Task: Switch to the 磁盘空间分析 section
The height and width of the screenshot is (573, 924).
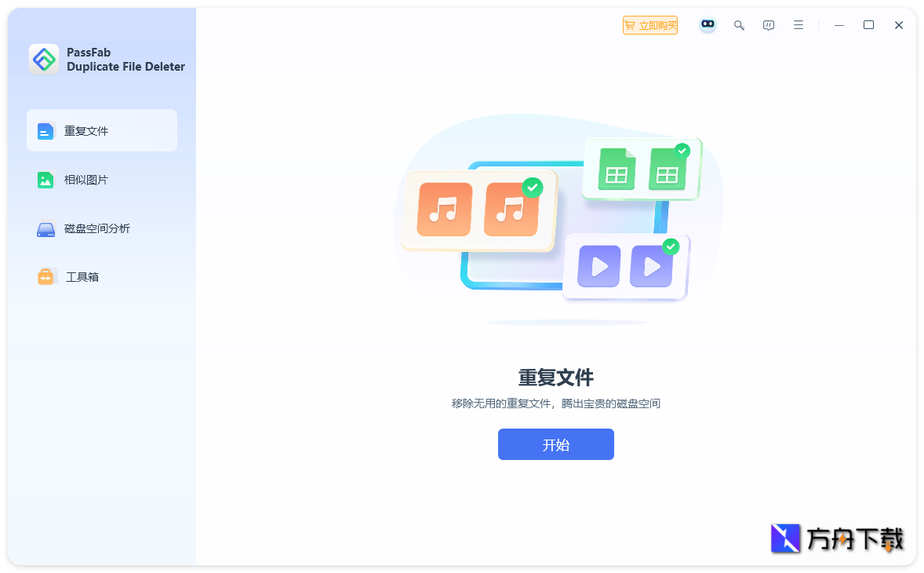Action: click(x=99, y=228)
